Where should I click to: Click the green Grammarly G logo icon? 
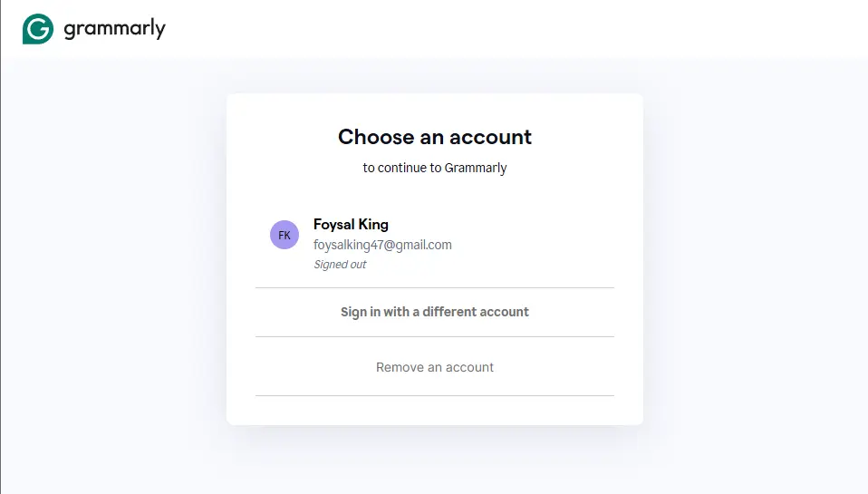[x=38, y=29]
